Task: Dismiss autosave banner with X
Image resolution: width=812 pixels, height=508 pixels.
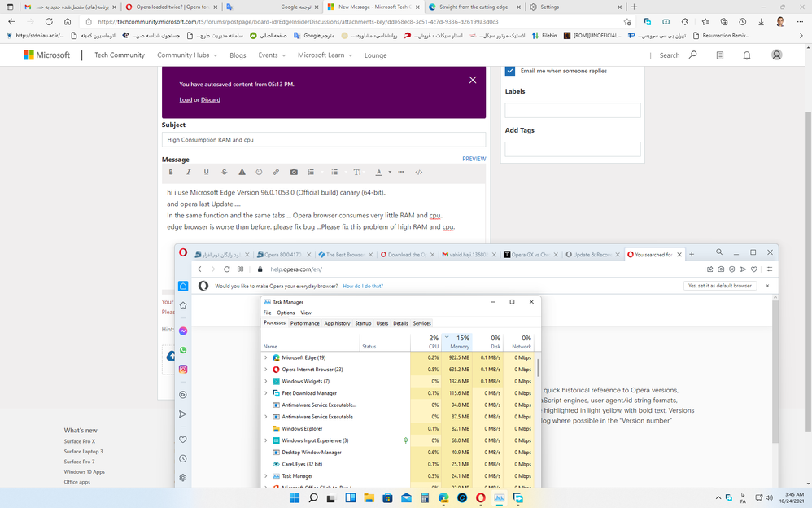Action: 472,80
